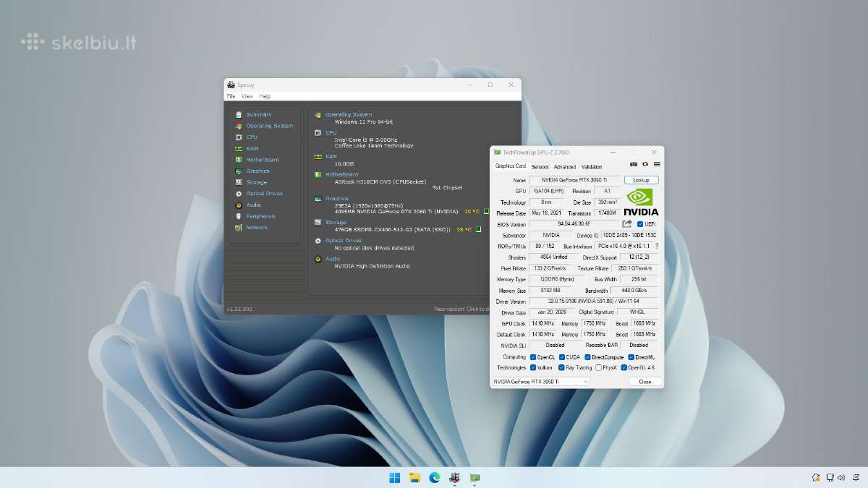Select RAM entry in Speccy sidebar
Image resolution: width=868 pixels, height=488 pixels.
252,148
